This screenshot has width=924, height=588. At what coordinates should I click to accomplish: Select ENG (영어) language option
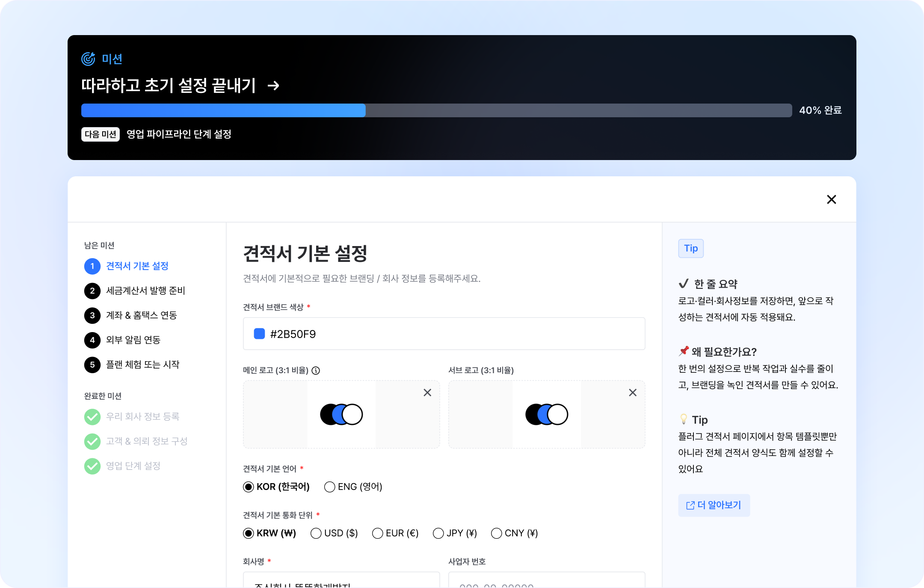tap(329, 487)
